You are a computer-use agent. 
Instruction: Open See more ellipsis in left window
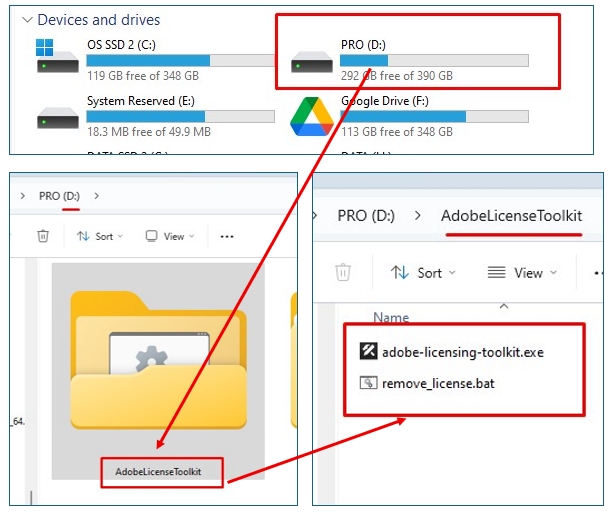[227, 236]
